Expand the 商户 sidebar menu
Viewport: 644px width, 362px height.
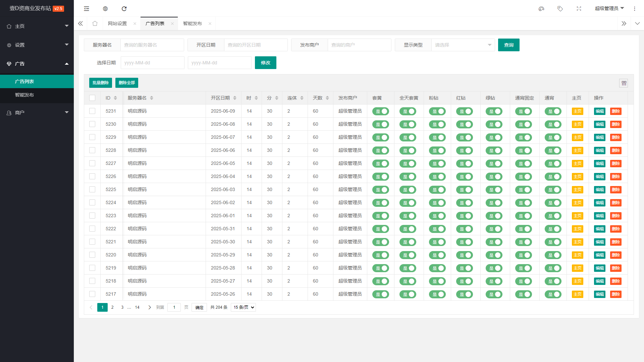37,112
